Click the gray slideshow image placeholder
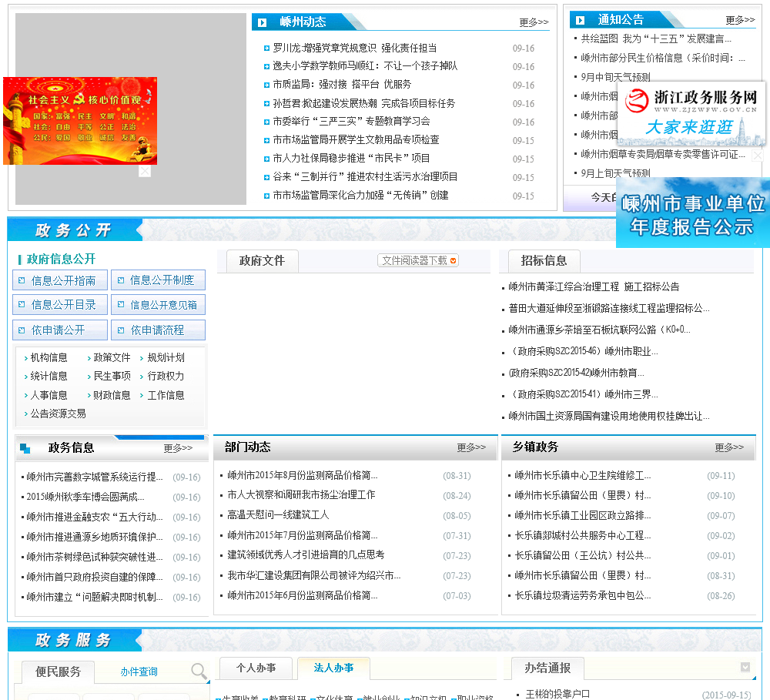The image size is (770, 700). [131, 109]
